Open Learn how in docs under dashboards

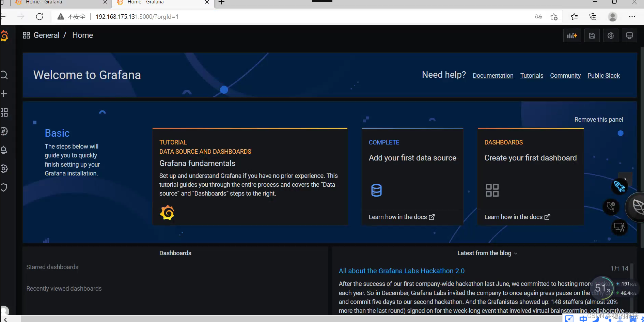pyautogui.click(x=517, y=217)
